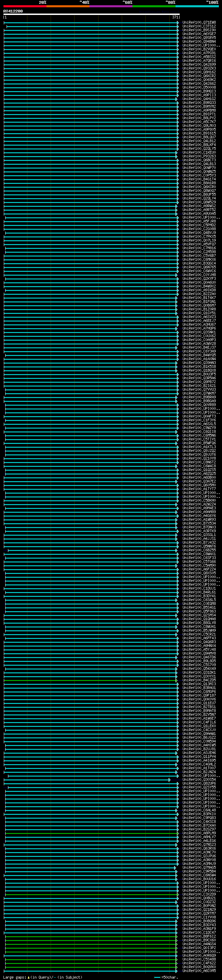222x980 pixels.
Task: Click the purple ~60% identity legend bar
Action: [x=111, y=6]
